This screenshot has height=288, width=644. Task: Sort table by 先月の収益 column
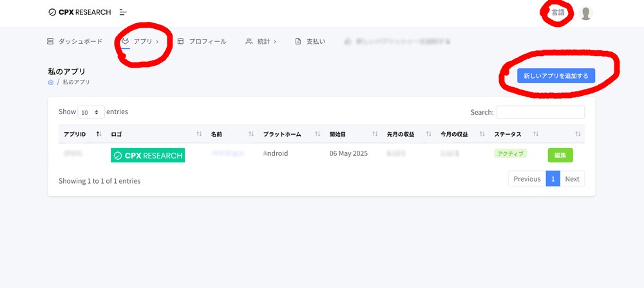pos(409,134)
